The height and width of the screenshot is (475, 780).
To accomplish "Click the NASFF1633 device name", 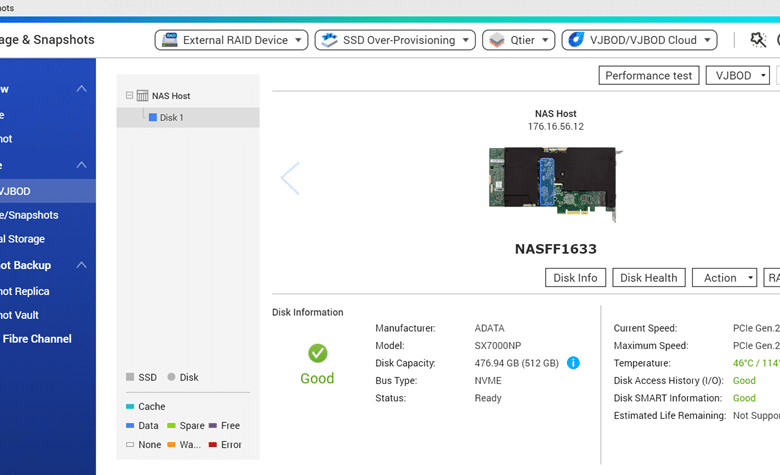I will [x=556, y=249].
